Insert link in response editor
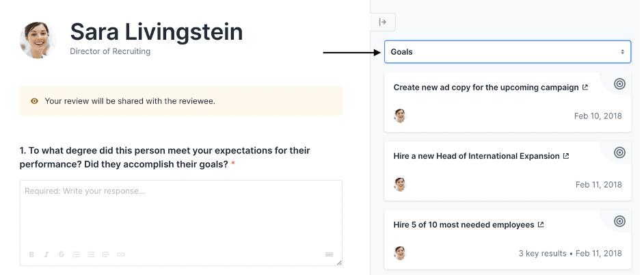Image resolution: width=644 pixels, height=275 pixels. [121, 254]
